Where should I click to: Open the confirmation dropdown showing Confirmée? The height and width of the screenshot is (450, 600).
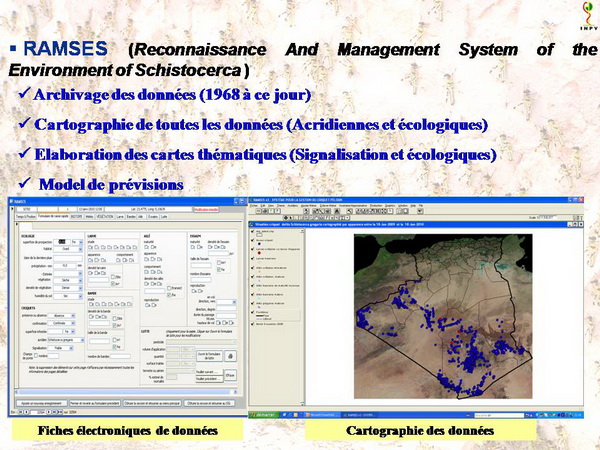click(73, 324)
